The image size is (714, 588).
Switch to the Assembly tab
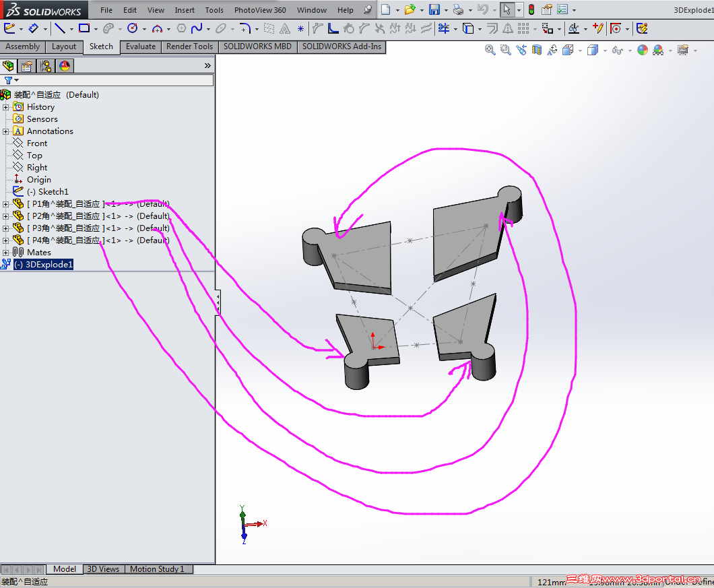point(23,46)
